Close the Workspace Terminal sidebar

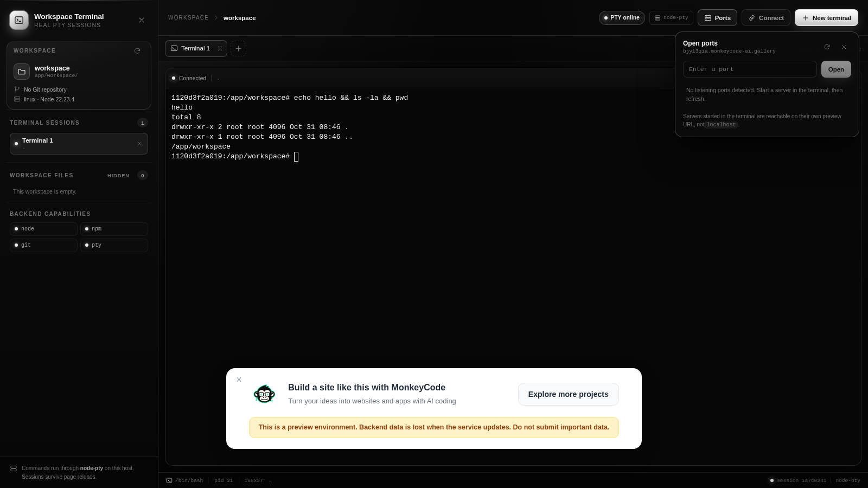(142, 20)
